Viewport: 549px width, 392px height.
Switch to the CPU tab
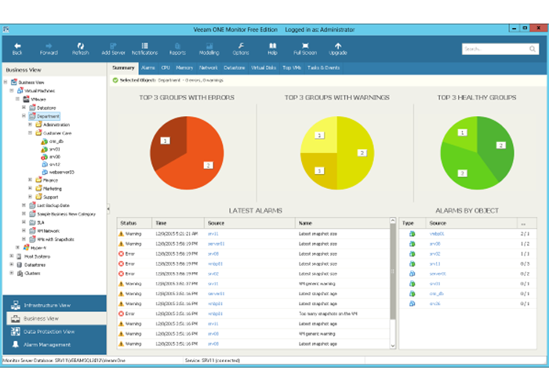[x=165, y=68]
